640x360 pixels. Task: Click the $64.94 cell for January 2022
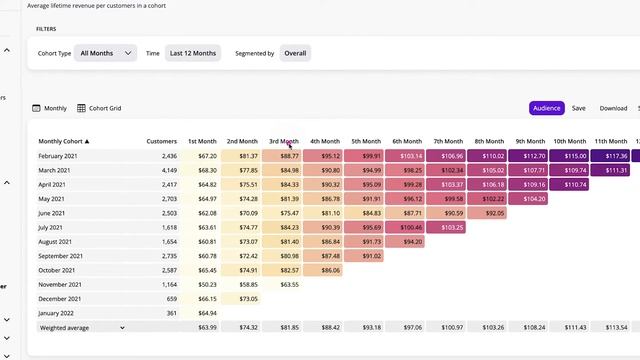pyautogui.click(x=200, y=313)
